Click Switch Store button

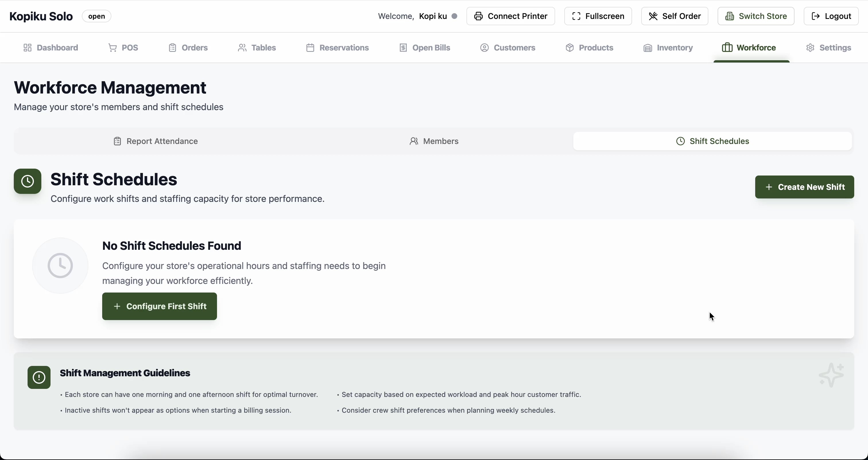(x=756, y=16)
